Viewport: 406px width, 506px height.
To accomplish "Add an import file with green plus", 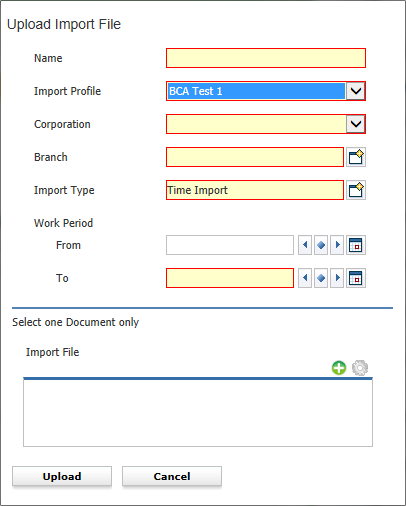I will pyautogui.click(x=339, y=368).
